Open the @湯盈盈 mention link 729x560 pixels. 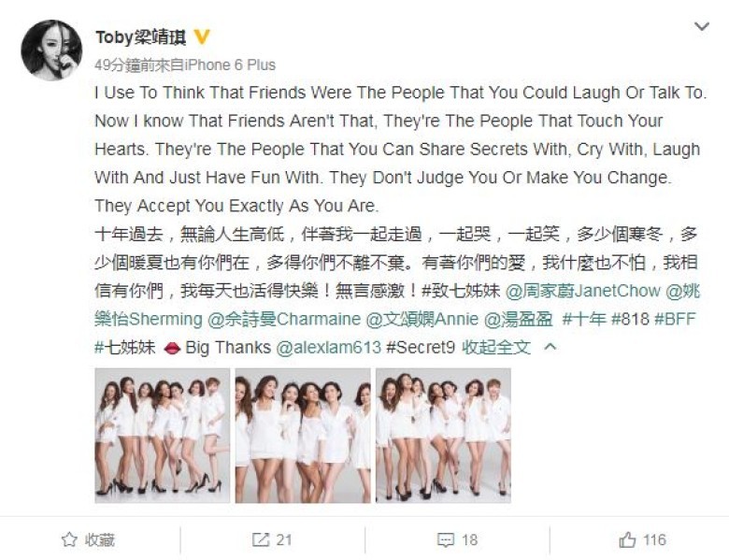(519, 319)
